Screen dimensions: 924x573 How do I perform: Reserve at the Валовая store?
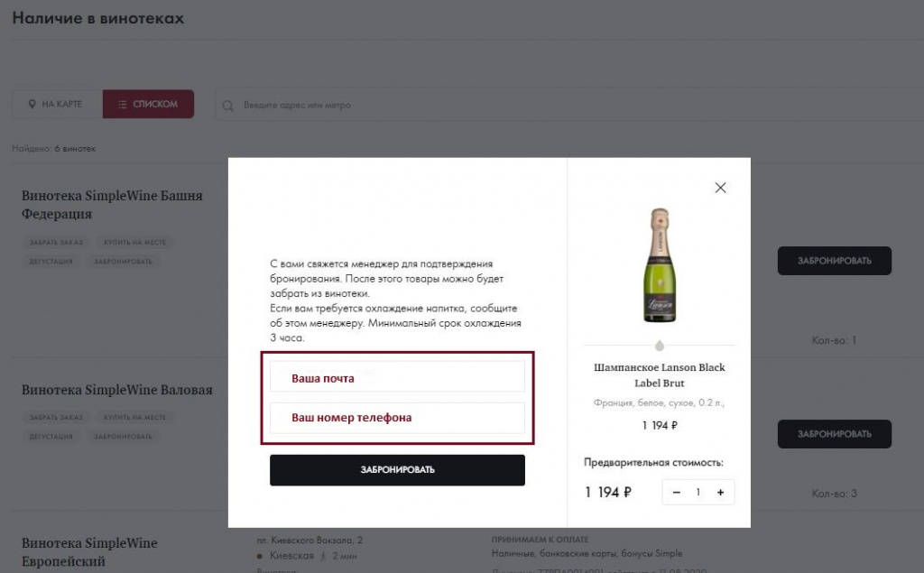point(834,434)
